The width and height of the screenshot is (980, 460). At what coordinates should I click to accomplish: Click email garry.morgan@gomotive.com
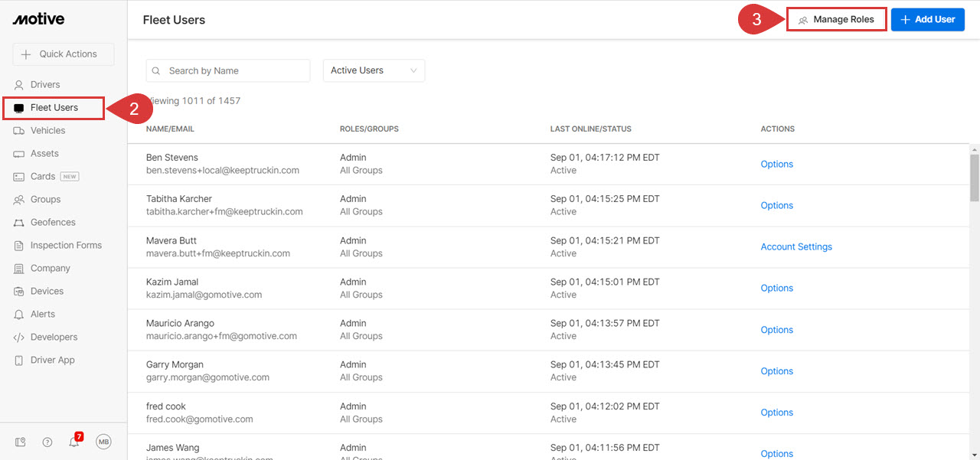point(207,377)
